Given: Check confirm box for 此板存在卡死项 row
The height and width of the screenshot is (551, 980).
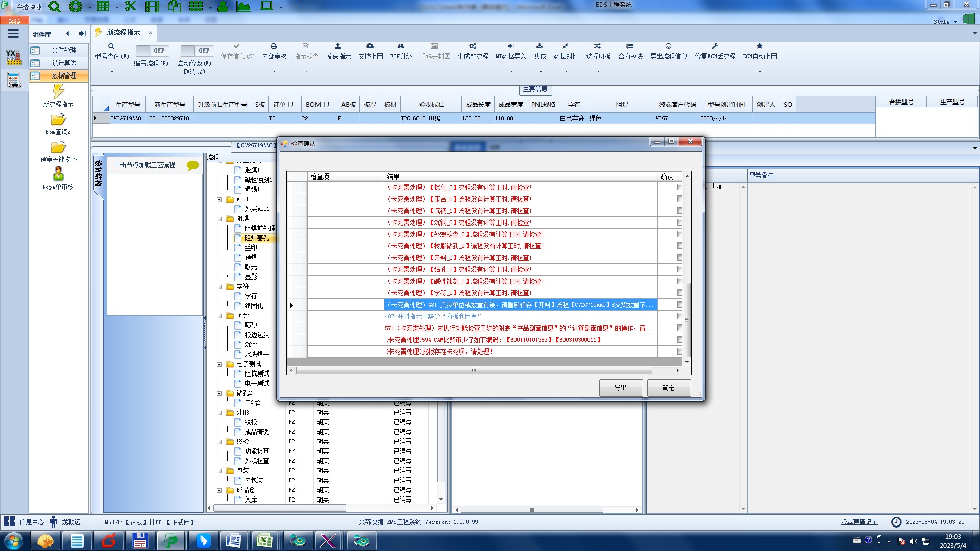Looking at the screenshot, I should pyautogui.click(x=680, y=352).
